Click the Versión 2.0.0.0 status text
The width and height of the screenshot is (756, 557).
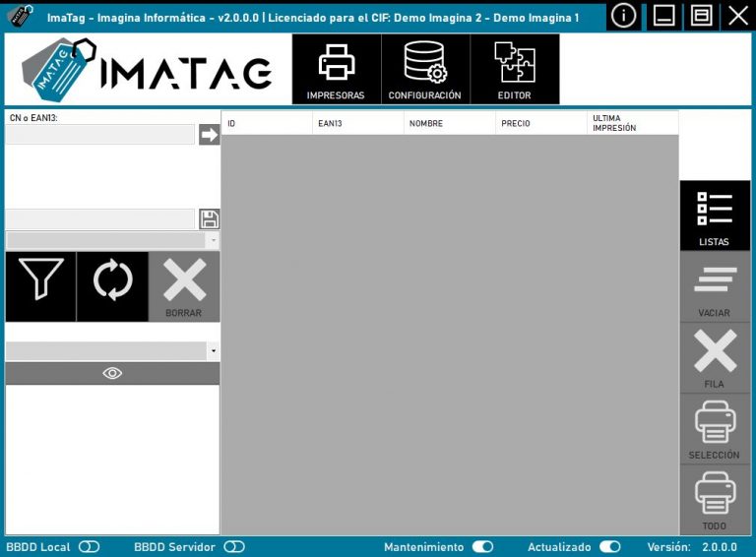692,547
